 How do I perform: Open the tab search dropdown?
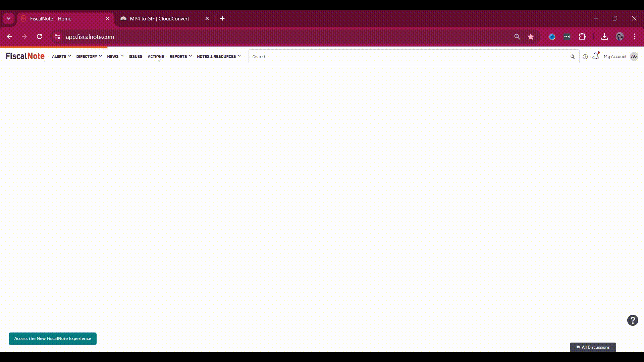[x=8, y=19]
